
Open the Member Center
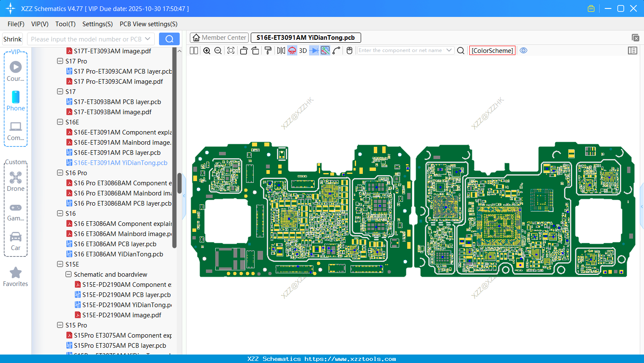(219, 38)
